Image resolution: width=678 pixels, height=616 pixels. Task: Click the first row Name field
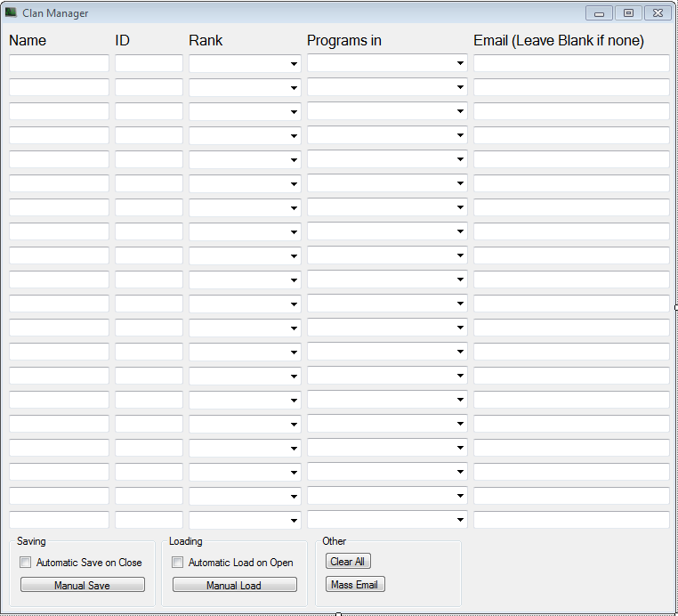[59, 64]
